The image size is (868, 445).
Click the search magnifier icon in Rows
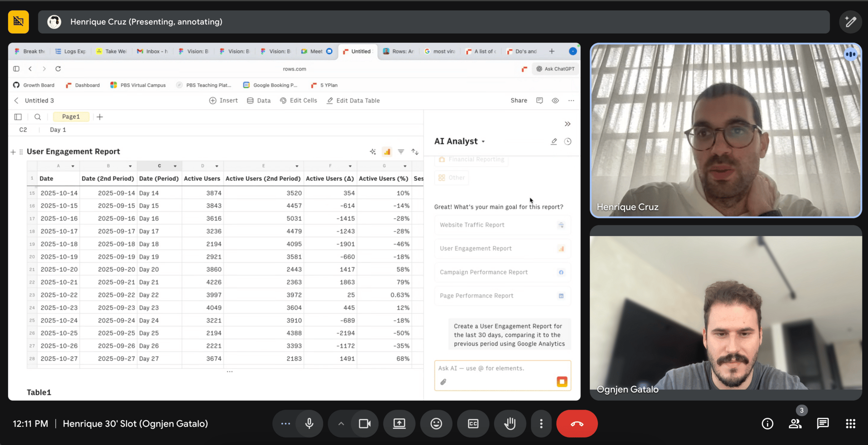[38, 117]
